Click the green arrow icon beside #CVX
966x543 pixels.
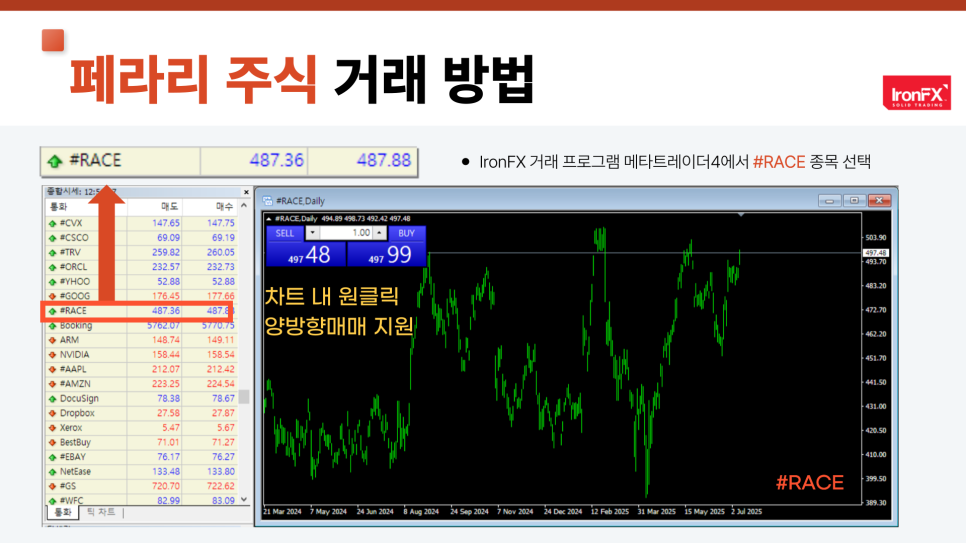(52, 224)
